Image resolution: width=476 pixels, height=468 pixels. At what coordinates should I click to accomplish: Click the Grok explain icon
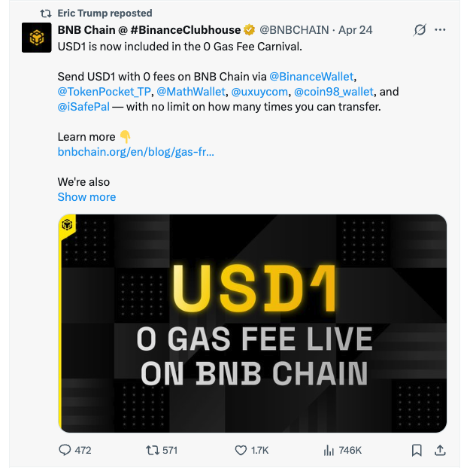coord(420,30)
